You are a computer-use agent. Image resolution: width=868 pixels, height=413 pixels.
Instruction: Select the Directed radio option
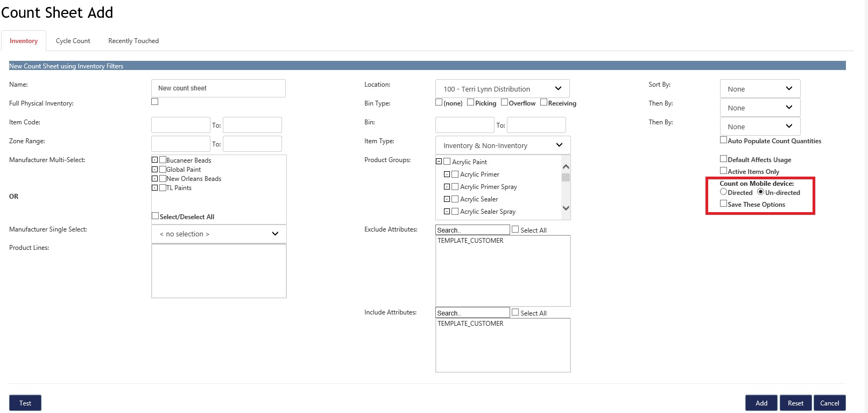723,192
